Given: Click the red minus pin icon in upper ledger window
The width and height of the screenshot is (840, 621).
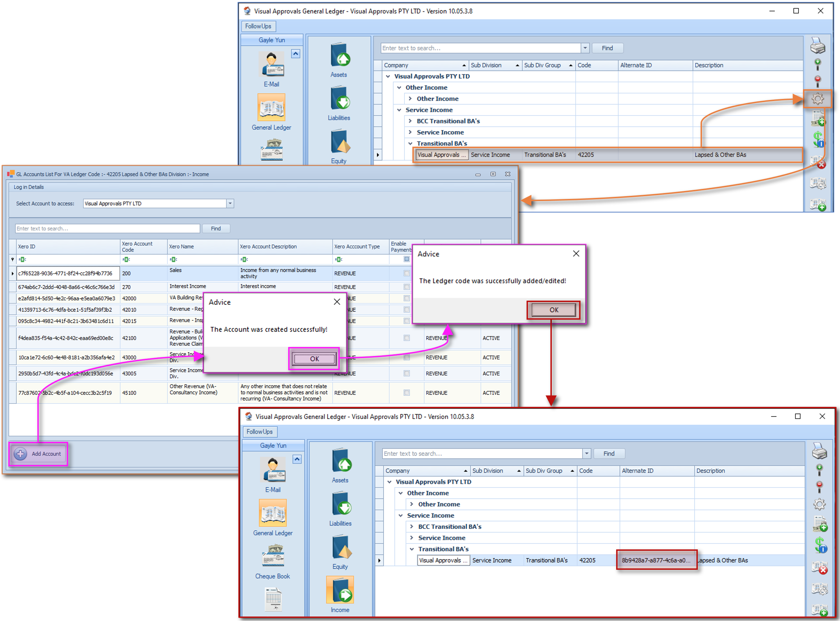Looking at the screenshot, I should tap(818, 81).
